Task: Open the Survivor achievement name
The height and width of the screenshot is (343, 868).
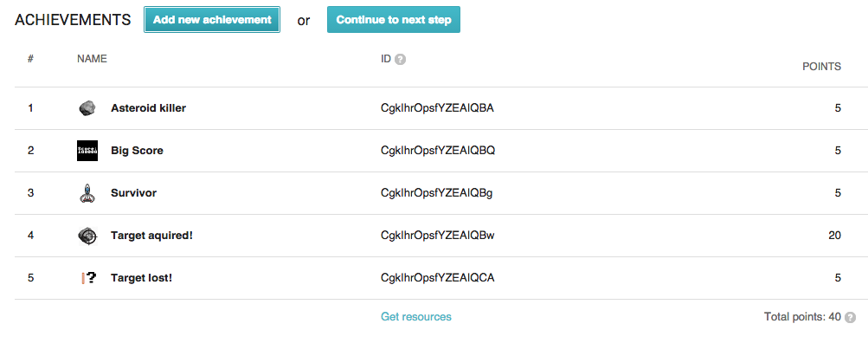Action: coord(133,193)
